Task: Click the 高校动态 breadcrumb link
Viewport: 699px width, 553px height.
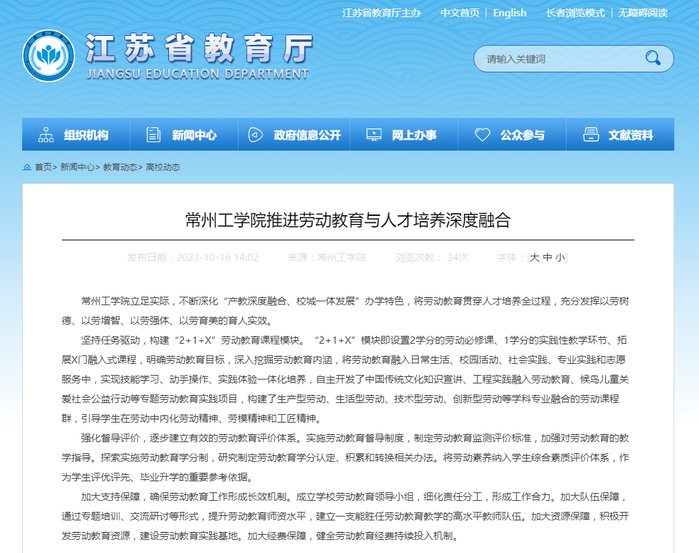Action: tap(163, 167)
